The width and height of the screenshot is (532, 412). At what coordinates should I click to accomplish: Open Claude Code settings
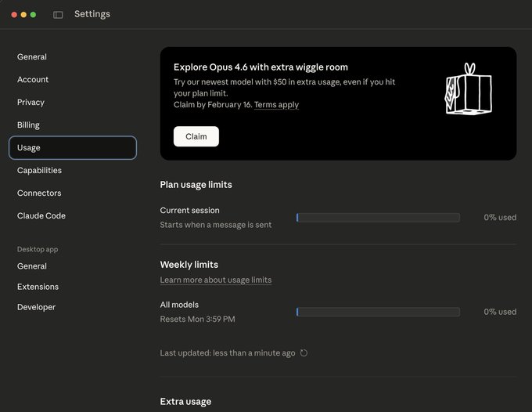coord(41,216)
